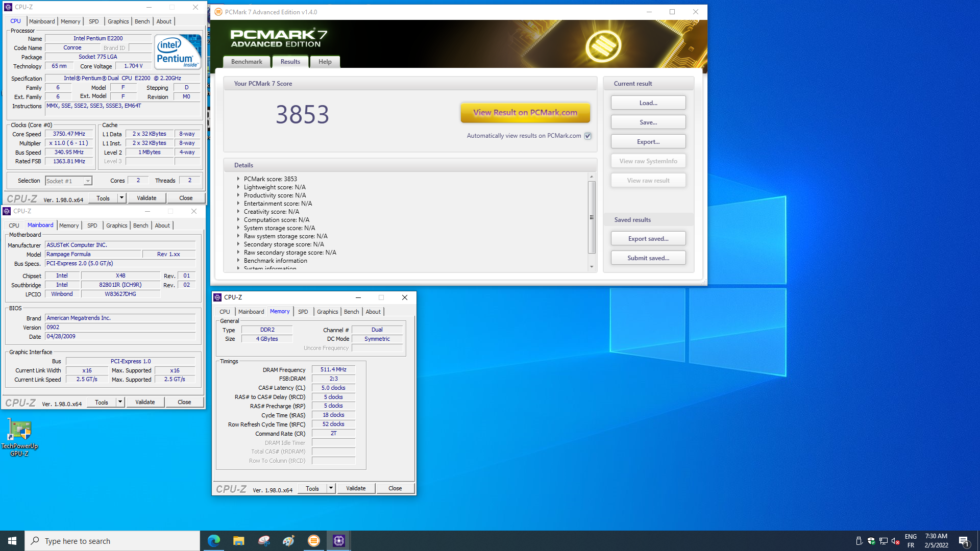Switch to Benchmark tab in PCMark 7

[x=247, y=62]
